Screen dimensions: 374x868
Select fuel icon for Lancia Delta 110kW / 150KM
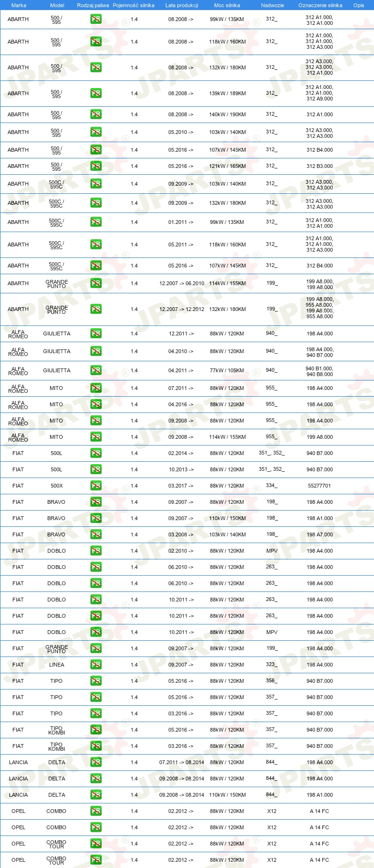(96, 795)
